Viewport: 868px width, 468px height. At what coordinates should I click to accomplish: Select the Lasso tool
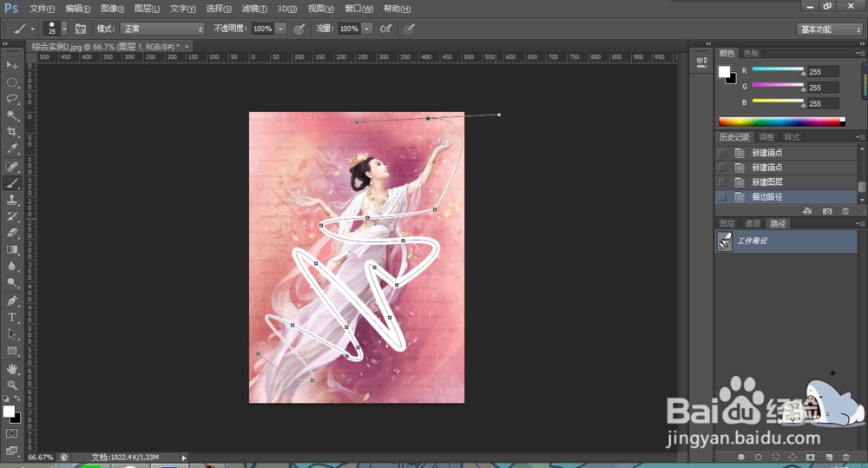[11, 99]
